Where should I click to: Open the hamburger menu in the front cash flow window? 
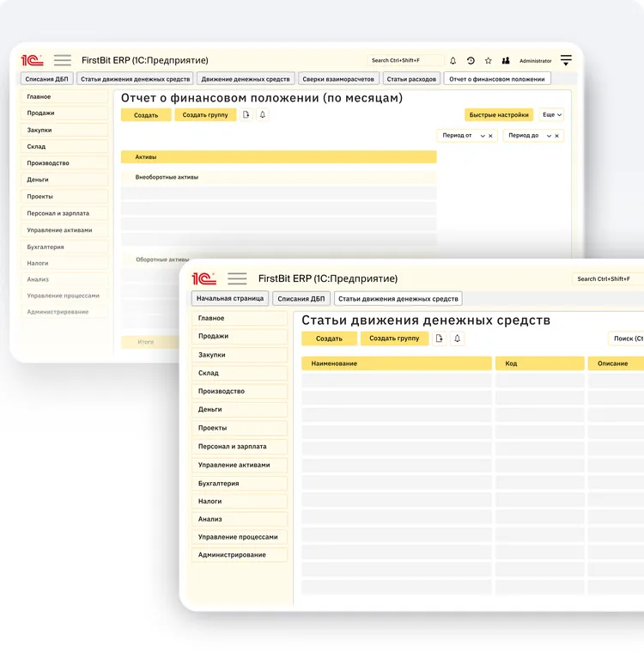click(237, 278)
